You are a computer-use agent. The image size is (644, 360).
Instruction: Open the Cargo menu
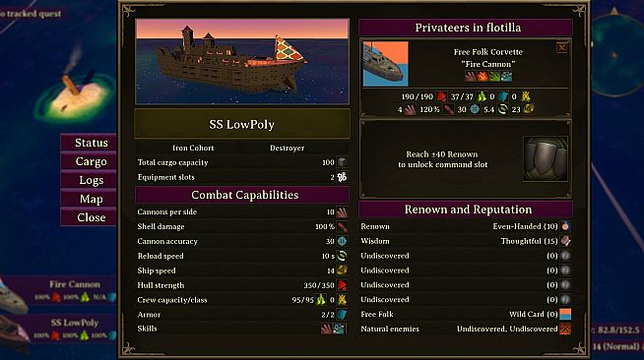click(90, 161)
